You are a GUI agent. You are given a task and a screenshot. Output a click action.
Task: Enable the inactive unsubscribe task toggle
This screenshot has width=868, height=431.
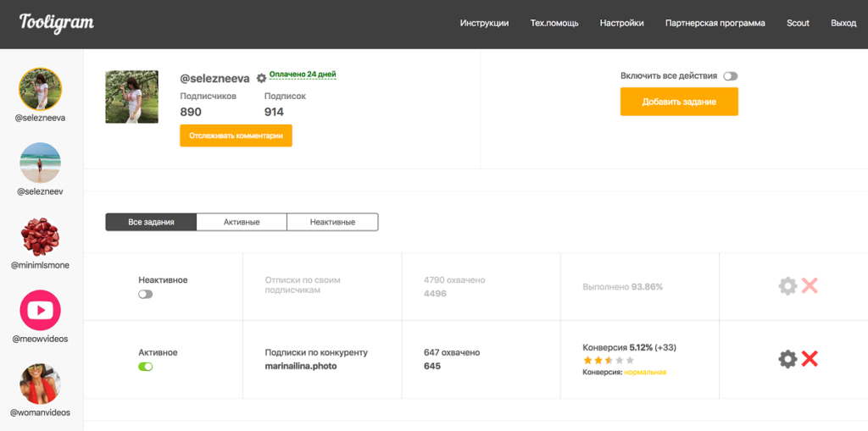point(146,294)
